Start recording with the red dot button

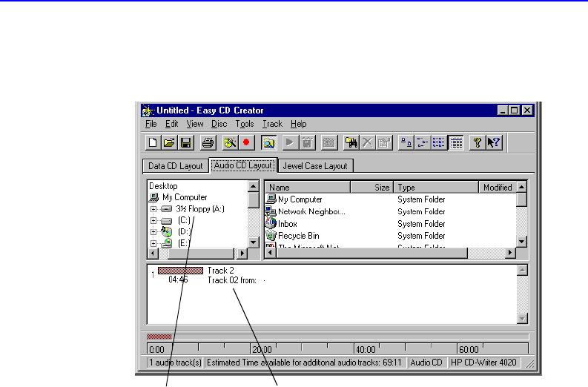pyautogui.click(x=246, y=142)
